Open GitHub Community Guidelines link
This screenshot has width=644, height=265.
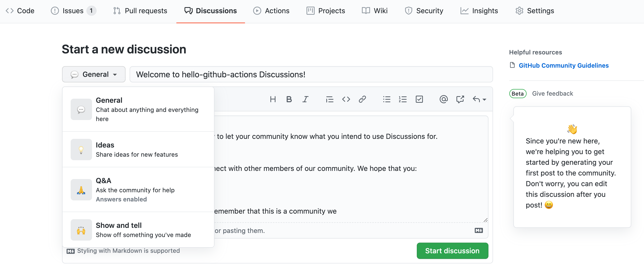[x=564, y=65]
